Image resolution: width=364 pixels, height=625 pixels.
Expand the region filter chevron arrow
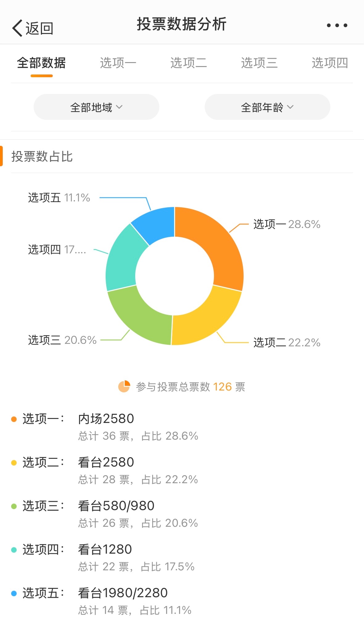120,107
